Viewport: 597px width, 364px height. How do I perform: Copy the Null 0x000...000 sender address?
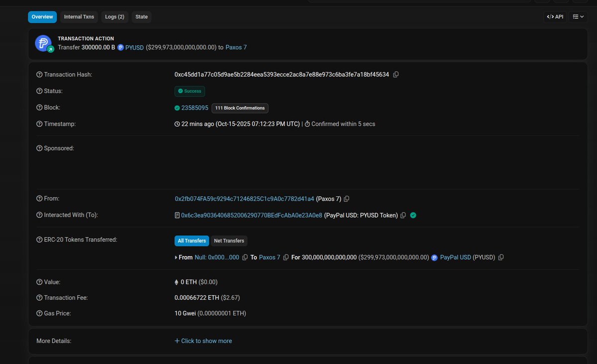(x=245, y=258)
